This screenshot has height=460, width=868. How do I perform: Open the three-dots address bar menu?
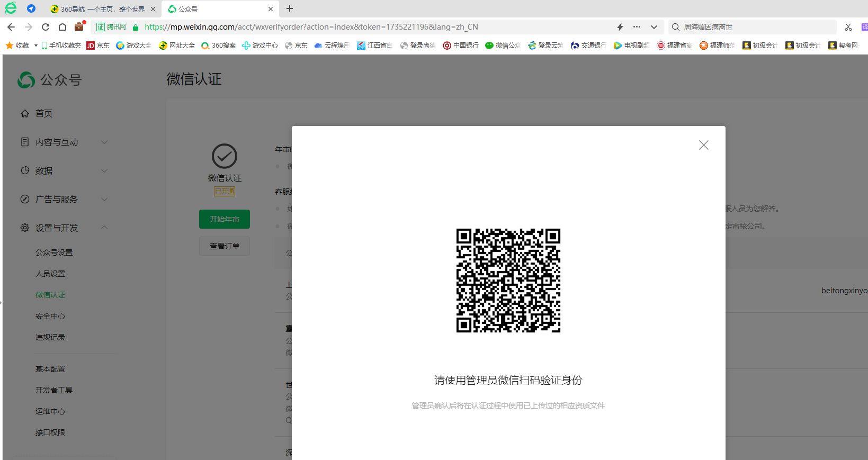coord(637,27)
